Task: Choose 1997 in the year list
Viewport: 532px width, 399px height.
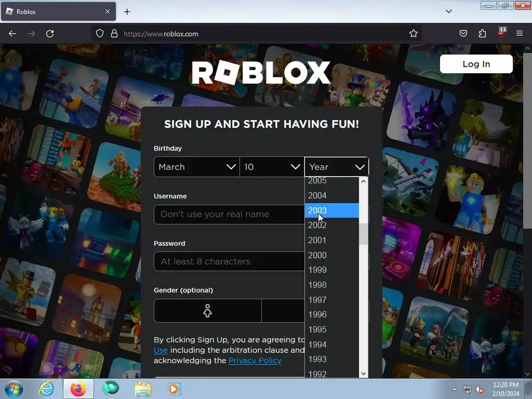Action: pyautogui.click(x=332, y=300)
